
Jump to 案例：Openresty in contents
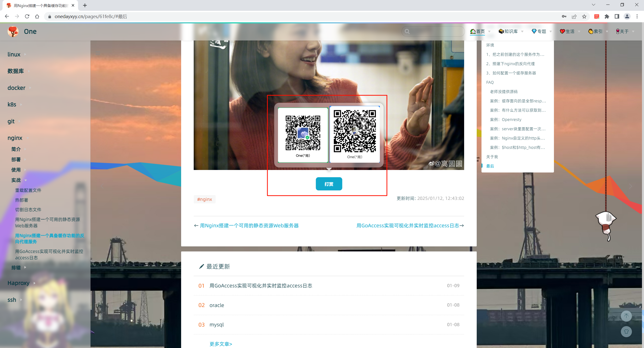(506, 119)
